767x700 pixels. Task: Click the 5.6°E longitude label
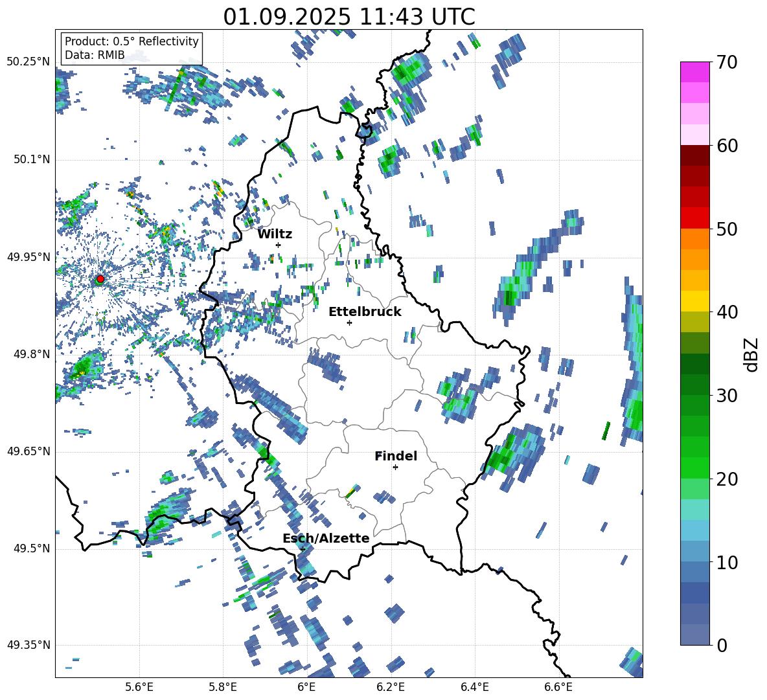pyautogui.click(x=139, y=687)
